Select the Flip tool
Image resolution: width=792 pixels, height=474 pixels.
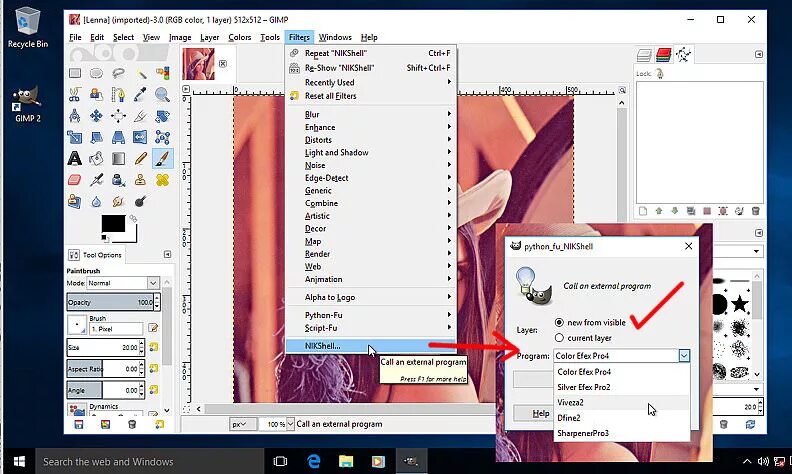pyautogui.click(x=141, y=137)
